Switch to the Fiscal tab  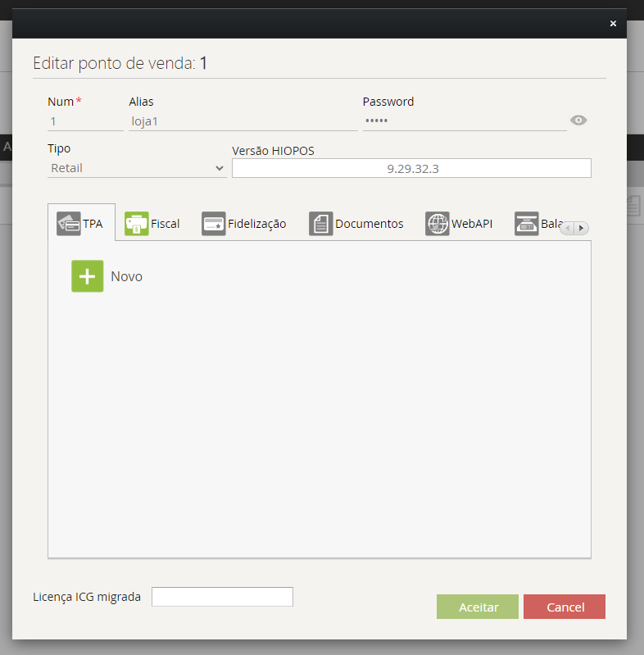152,224
